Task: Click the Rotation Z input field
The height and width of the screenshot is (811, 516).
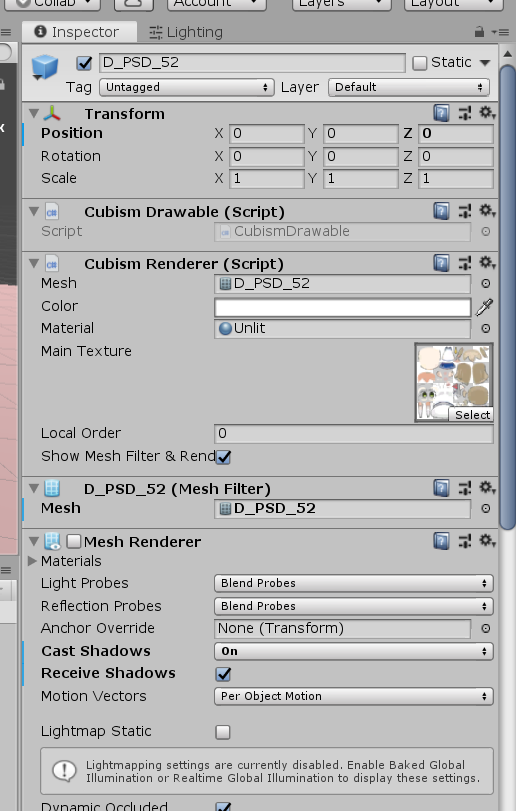Action: point(456,156)
